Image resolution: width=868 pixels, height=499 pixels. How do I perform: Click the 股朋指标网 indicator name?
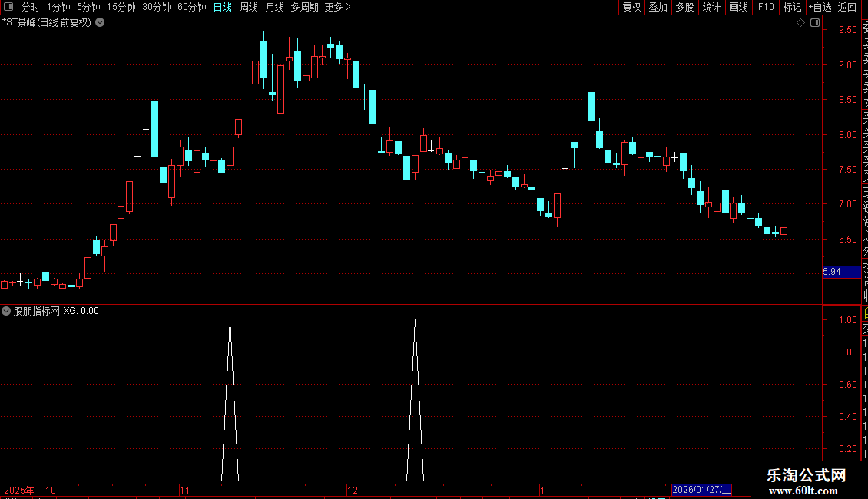[37, 311]
